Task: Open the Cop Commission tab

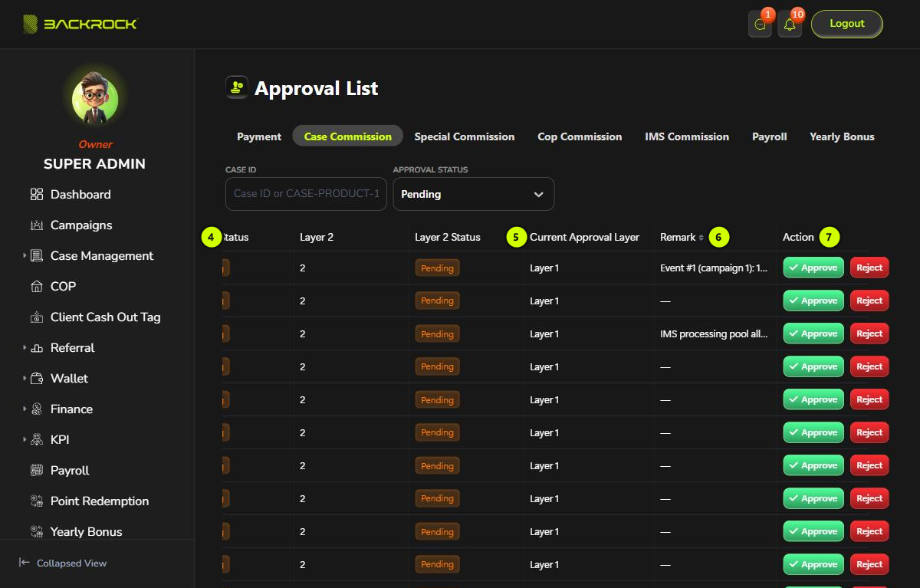Action: coord(580,136)
